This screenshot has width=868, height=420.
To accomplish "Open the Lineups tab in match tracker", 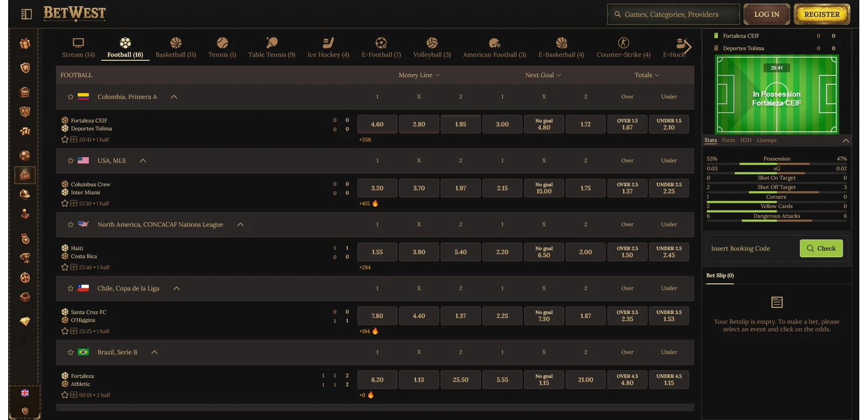I will coord(767,140).
